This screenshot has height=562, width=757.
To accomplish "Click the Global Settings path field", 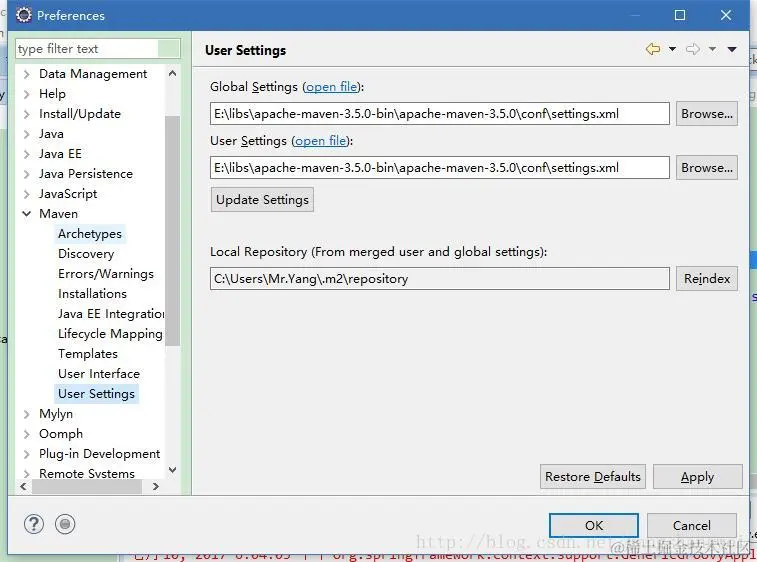I will coord(440,114).
